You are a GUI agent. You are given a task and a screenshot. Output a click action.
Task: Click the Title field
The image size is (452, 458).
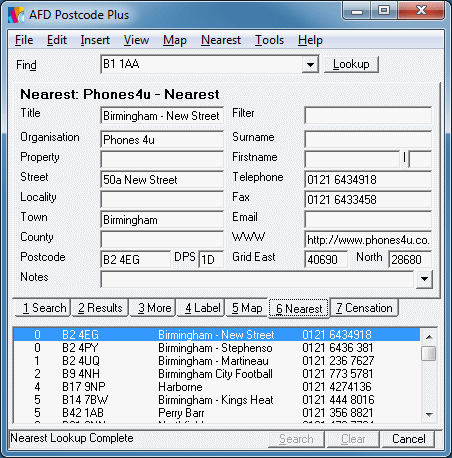[162, 116]
